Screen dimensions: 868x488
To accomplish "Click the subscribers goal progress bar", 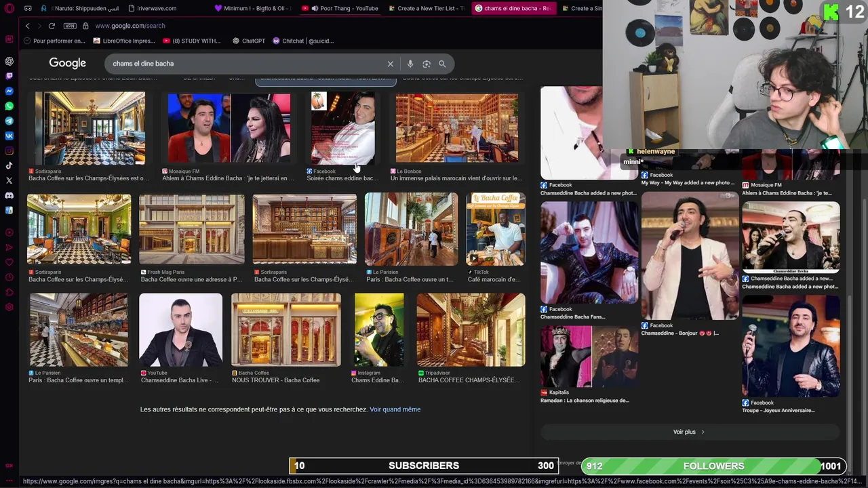I will click(423, 466).
